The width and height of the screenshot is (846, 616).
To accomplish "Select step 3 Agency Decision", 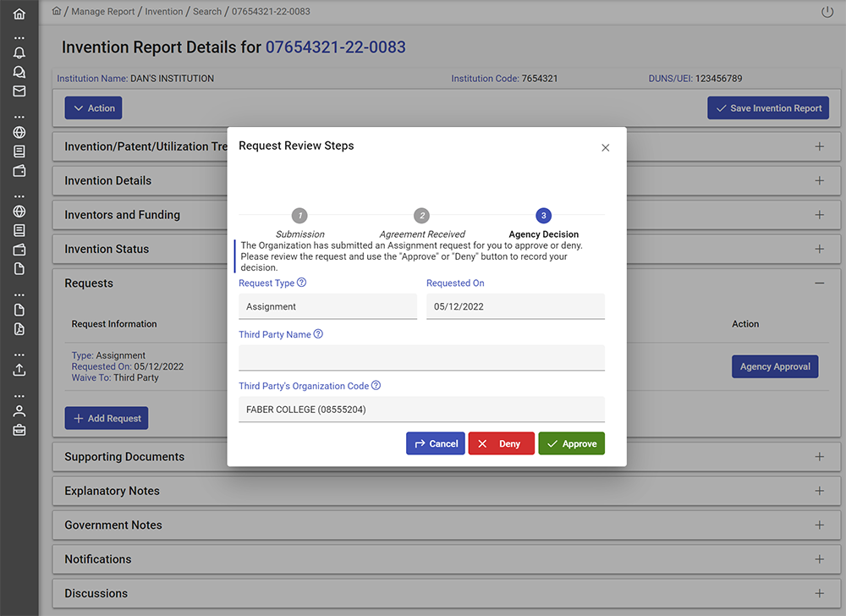I will [x=543, y=216].
